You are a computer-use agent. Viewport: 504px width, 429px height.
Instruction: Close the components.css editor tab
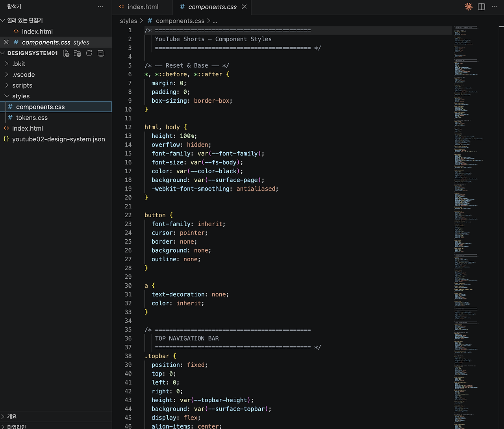[x=244, y=7]
